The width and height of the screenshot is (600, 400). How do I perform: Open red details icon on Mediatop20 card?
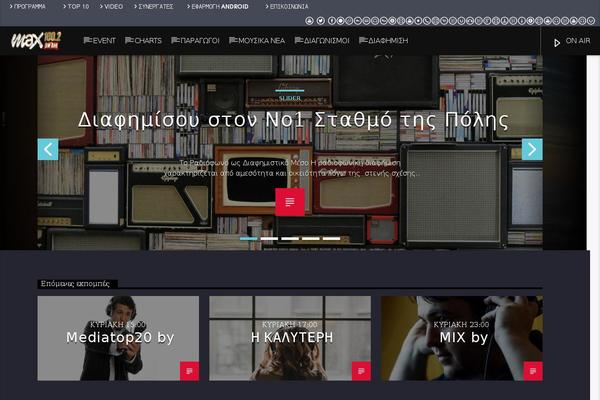pyautogui.click(x=189, y=371)
